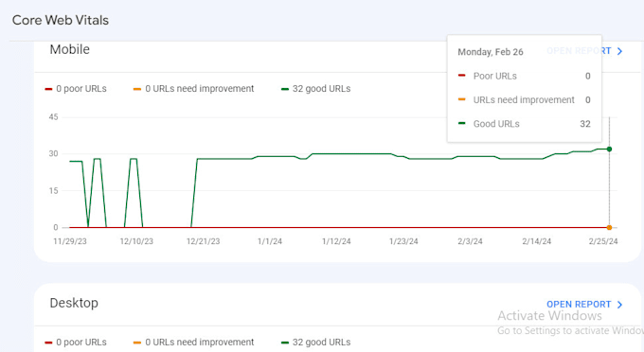Click the 1/12/24 x-axis date label
The width and height of the screenshot is (644, 352).
336,241
